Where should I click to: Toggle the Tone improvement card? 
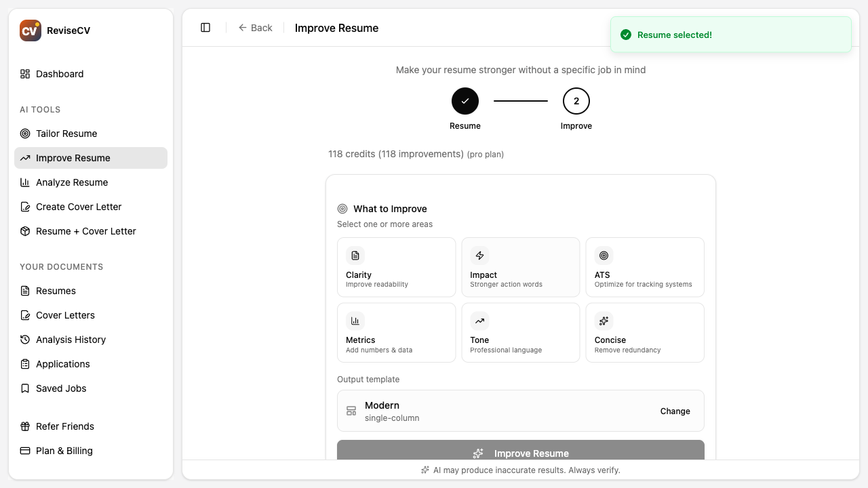tap(520, 332)
